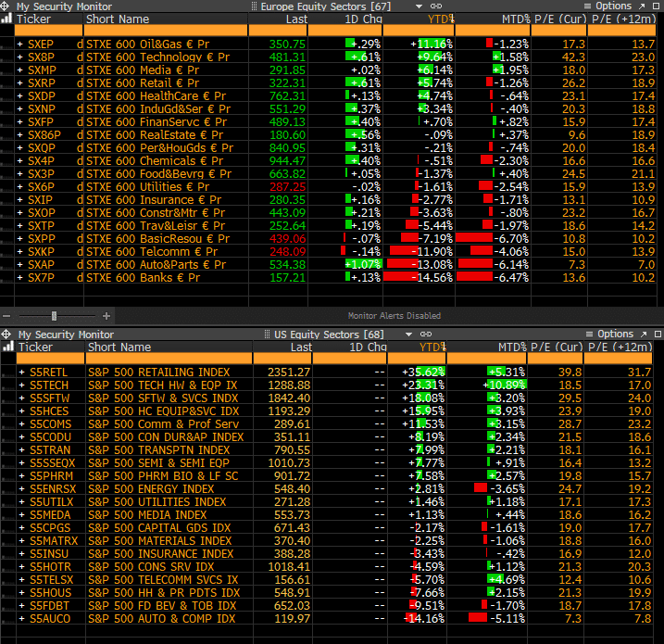Select the SXMP ticker
The height and width of the screenshot is (644, 664).
pyautogui.click(x=42, y=69)
